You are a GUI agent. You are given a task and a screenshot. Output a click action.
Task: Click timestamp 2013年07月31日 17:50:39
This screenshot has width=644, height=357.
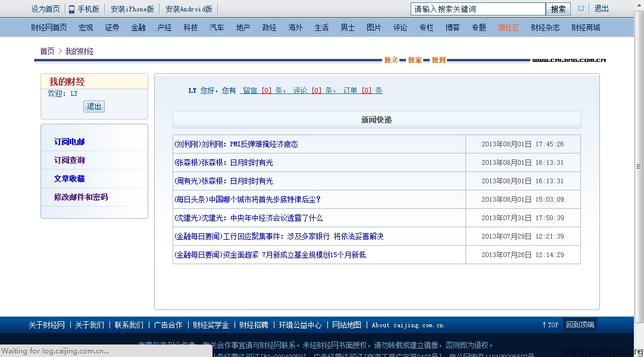point(523,218)
